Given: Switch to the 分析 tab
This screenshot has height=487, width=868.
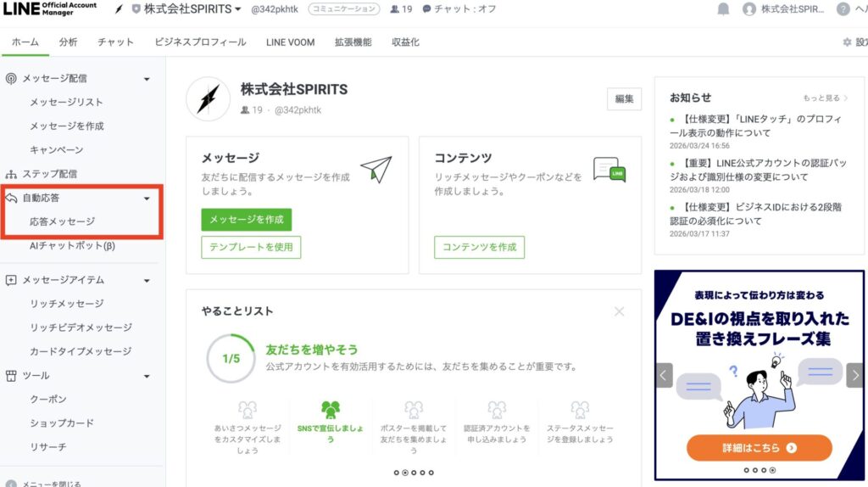Looking at the screenshot, I should [68, 42].
